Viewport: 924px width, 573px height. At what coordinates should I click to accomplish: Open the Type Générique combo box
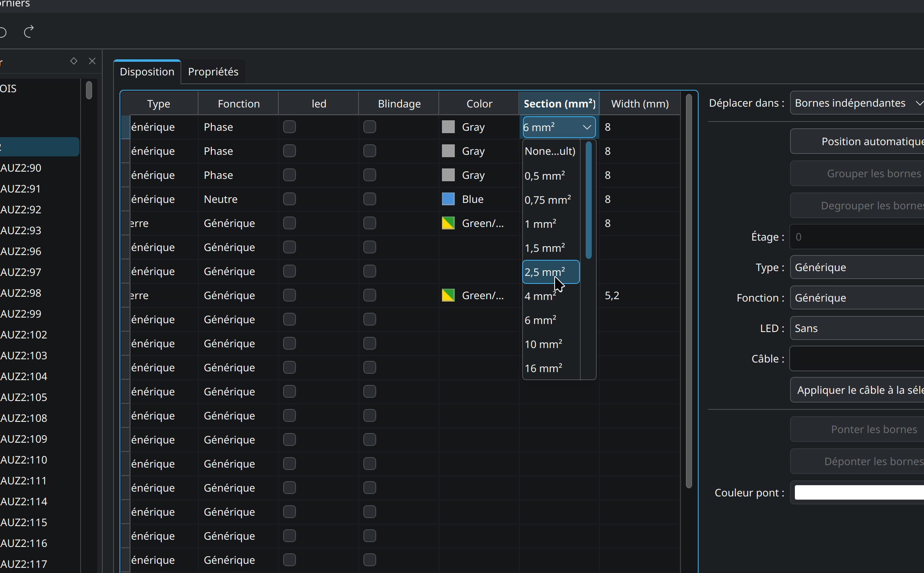[x=857, y=267]
